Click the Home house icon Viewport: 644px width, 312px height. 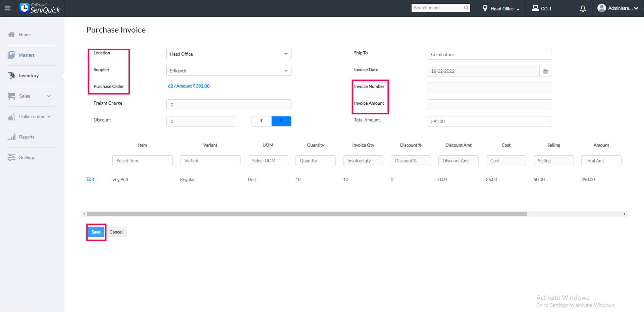pyautogui.click(x=11, y=35)
